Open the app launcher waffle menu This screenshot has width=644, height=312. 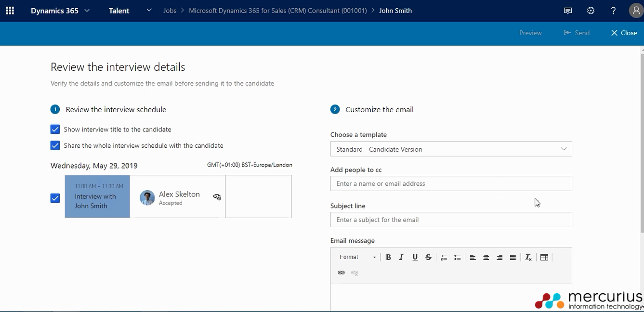tap(10, 11)
